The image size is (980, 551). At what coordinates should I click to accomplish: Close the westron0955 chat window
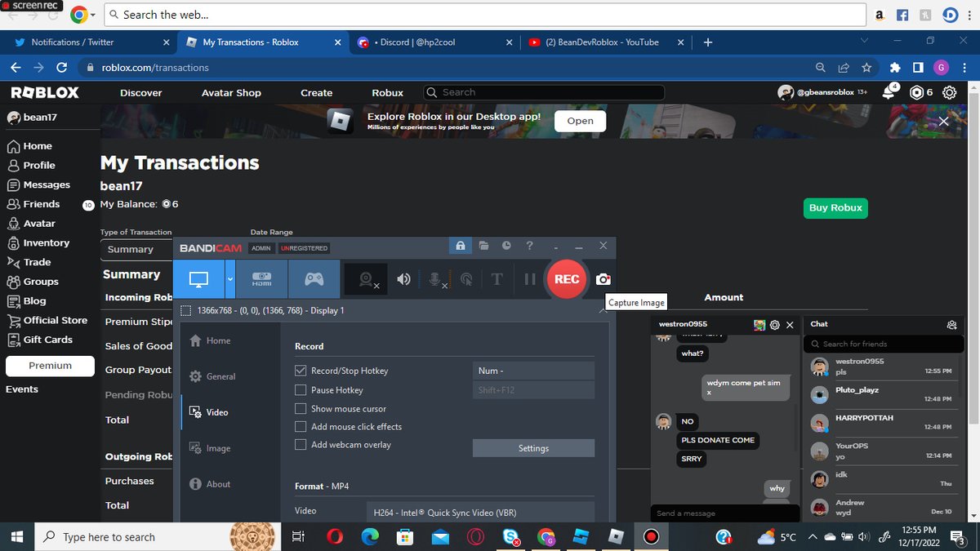click(790, 325)
